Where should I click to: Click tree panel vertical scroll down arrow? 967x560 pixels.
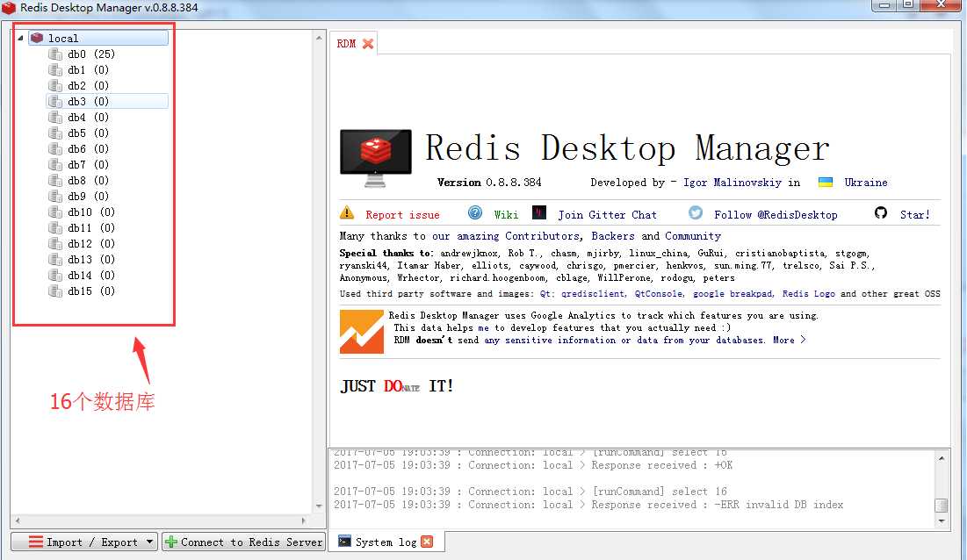pyautogui.click(x=318, y=506)
